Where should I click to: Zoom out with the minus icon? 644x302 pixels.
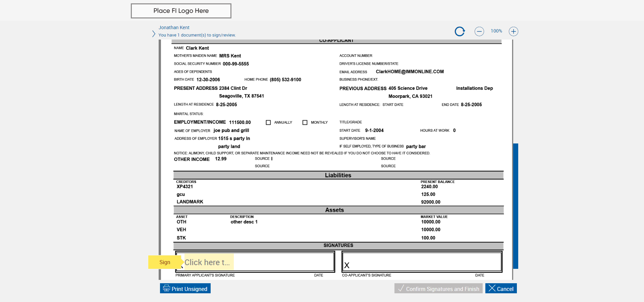click(479, 32)
